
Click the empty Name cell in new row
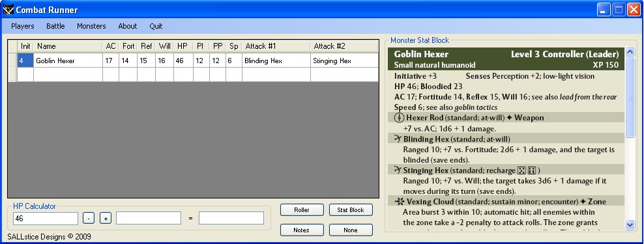[x=68, y=75]
